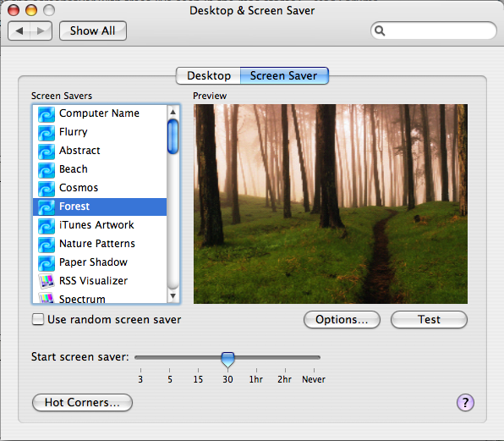Click the Spectrum screen saver icon
The height and width of the screenshot is (441, 504).
click(47, 298)
